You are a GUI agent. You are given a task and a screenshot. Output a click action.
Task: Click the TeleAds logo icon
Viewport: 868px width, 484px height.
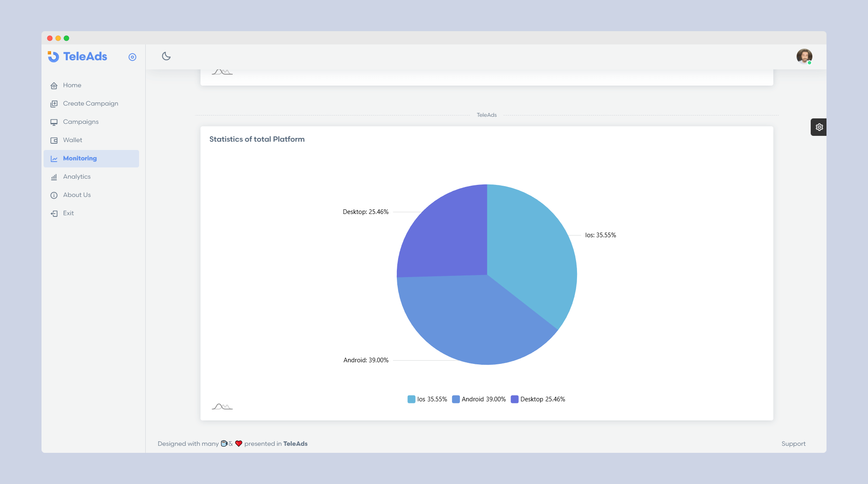click(x=54, y=57)
